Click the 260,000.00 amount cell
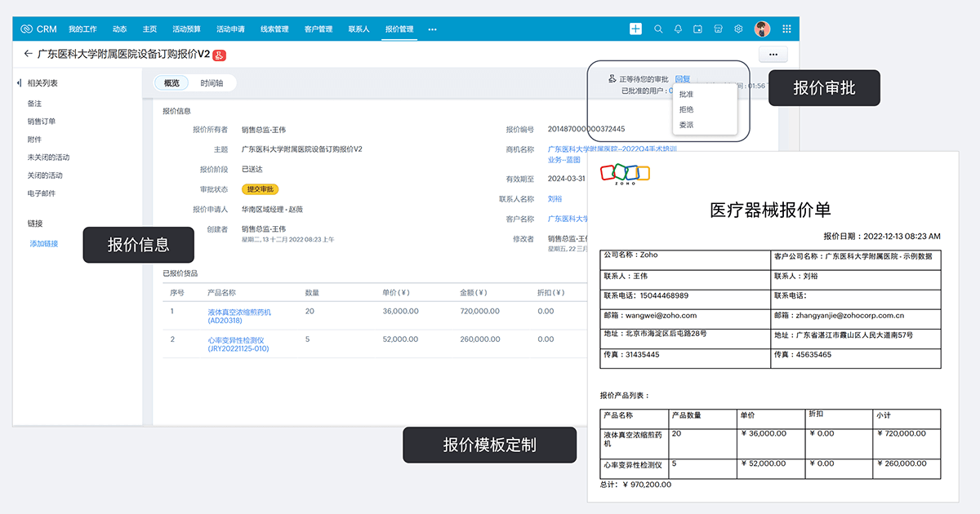Image resolution: width=980 pixels, height=514 pixels. coord(479,339)
